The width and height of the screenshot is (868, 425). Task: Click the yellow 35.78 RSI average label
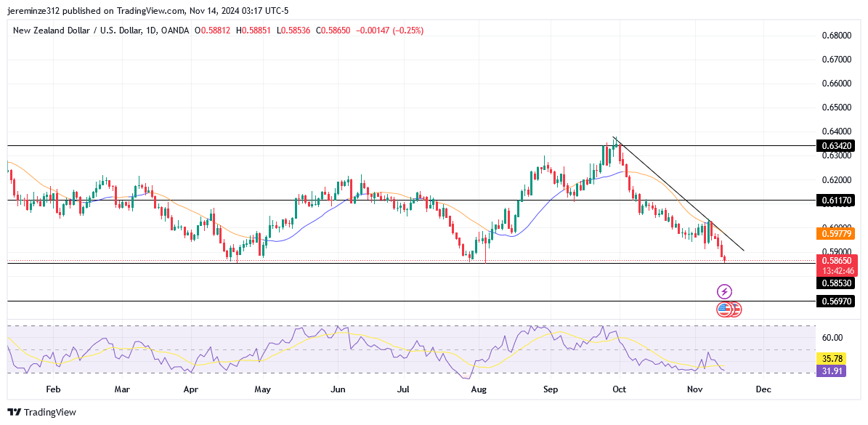point(830,359)
